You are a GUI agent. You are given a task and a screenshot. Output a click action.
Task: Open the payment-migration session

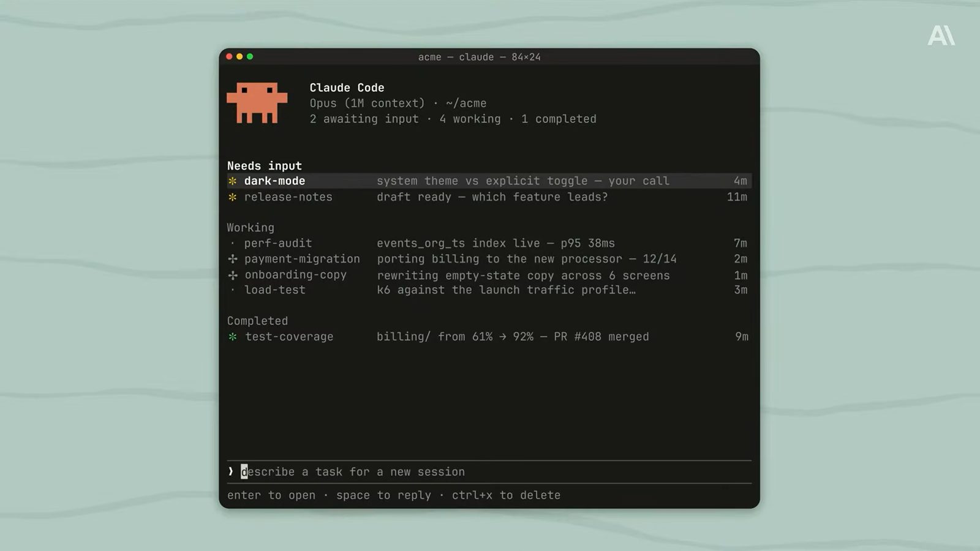tap(489, 259)
